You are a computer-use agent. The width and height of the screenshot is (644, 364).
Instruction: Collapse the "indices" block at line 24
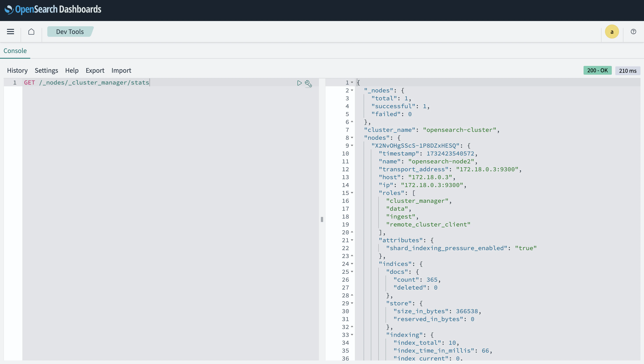[352, 264]
